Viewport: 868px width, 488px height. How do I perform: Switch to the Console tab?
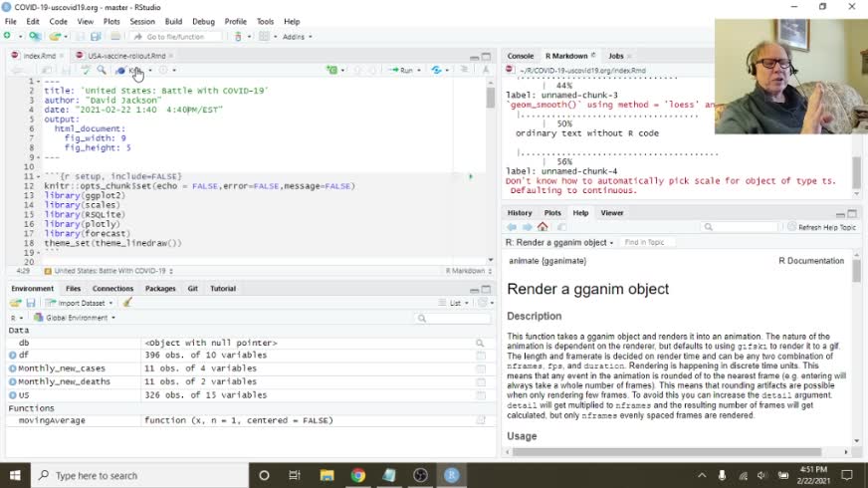pyautogui.click(x=521, y=56)
